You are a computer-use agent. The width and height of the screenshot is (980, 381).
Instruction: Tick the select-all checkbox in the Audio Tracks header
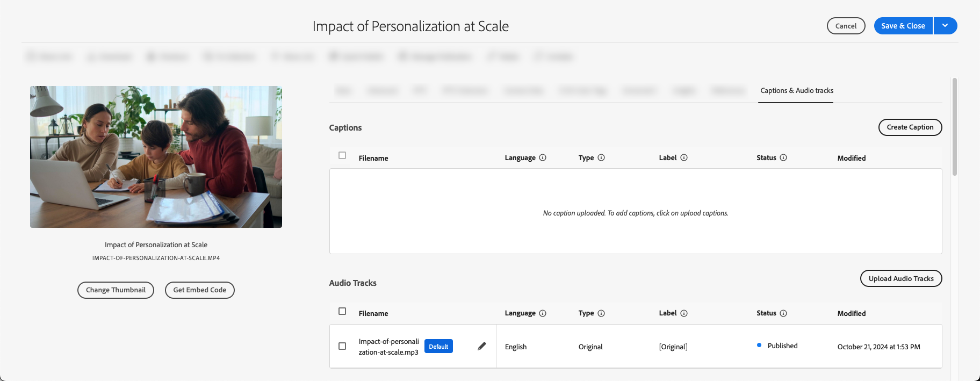coord(342,311)
